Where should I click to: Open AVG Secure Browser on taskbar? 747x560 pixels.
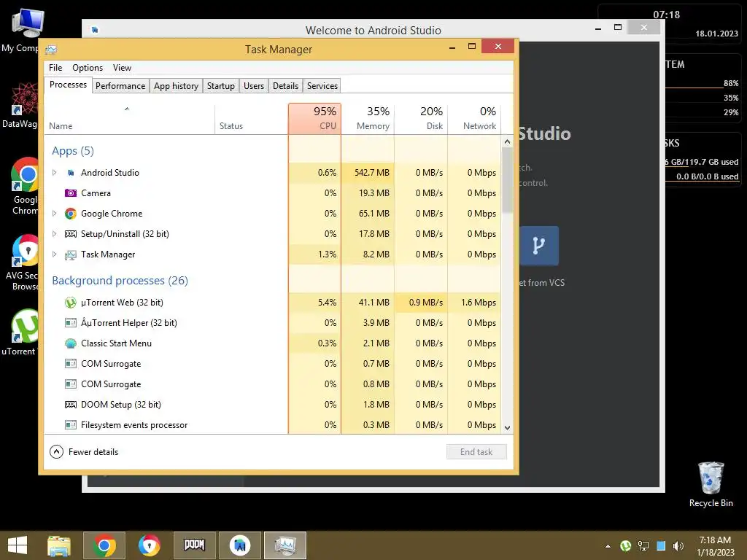[149, 545]
